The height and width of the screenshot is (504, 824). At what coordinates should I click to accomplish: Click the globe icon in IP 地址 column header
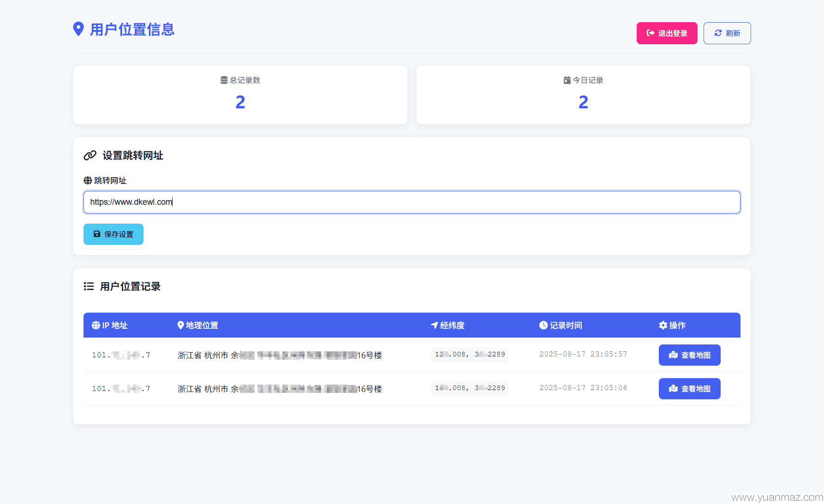coord(96,325)
